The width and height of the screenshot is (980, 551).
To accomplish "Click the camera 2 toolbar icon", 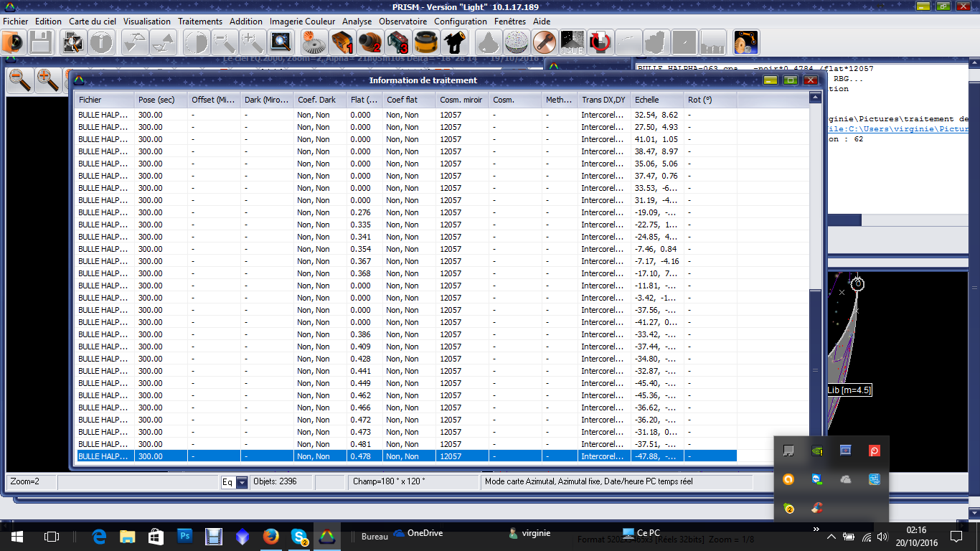I will (370, 43).
